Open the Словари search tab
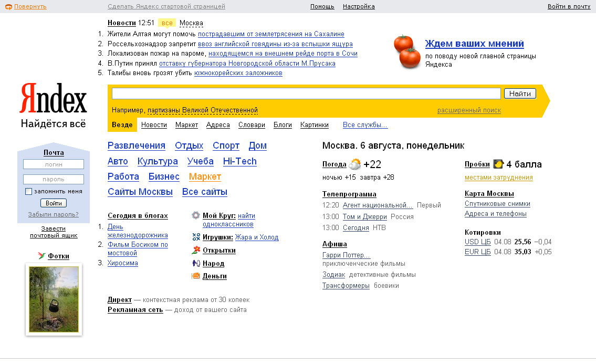 [x=252, y=125]
